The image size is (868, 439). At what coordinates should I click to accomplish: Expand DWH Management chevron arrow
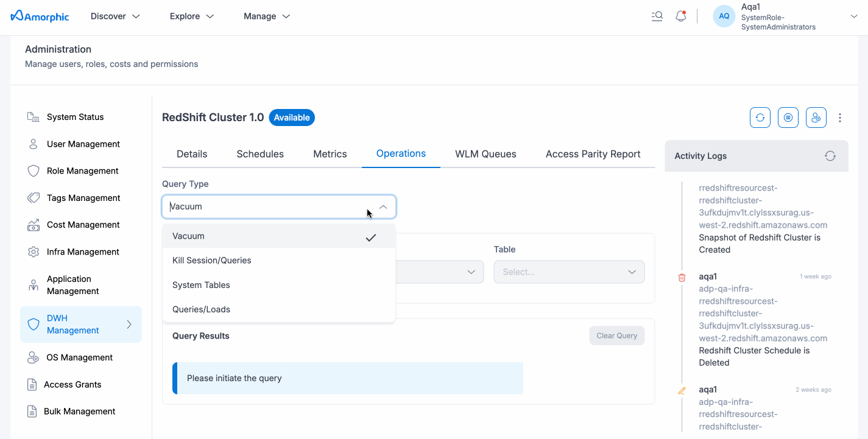(x=129, y=325)
